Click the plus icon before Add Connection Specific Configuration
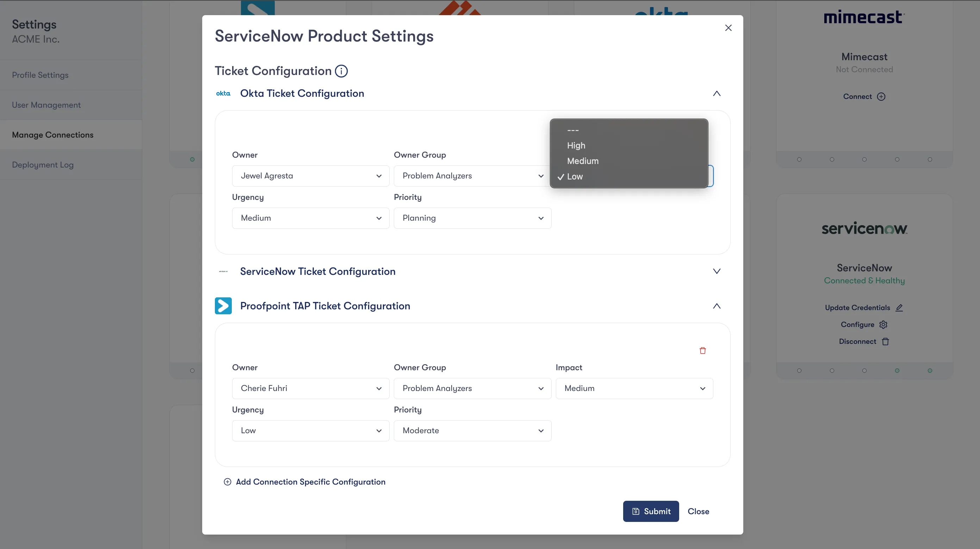Screen dimensions: 980x549 [x=228, y=482]
